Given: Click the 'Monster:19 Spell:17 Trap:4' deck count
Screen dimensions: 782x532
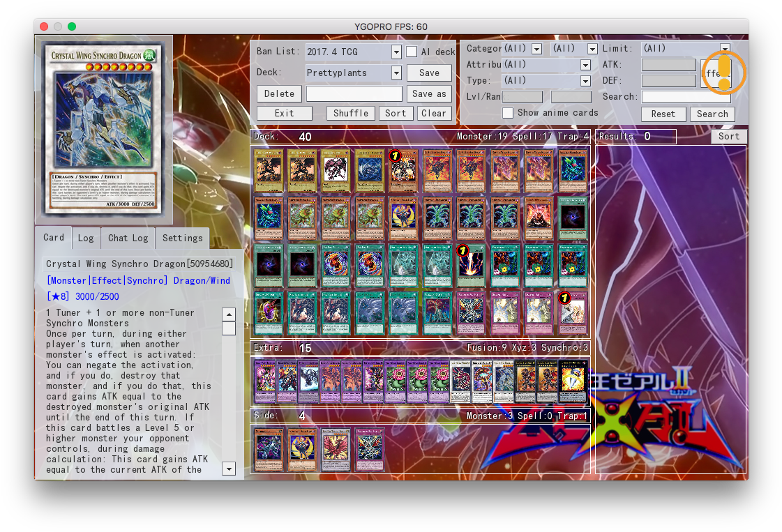Looking at the screenshot, I should point(522,137).
